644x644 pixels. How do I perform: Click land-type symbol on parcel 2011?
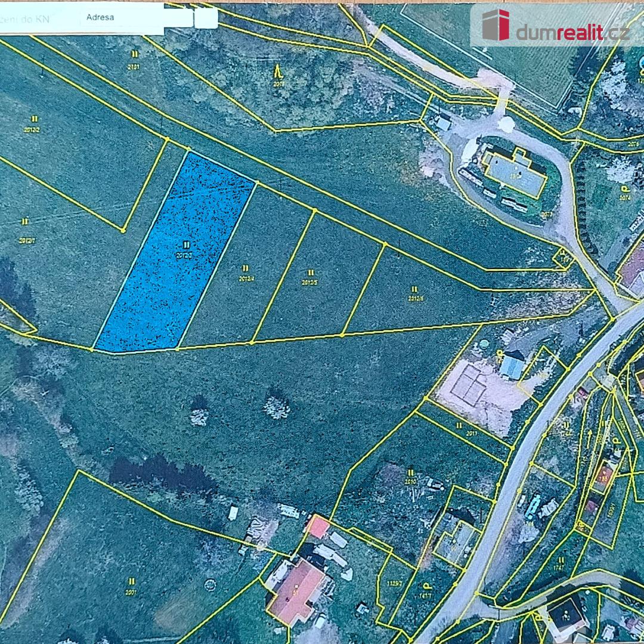coord(459,425)
